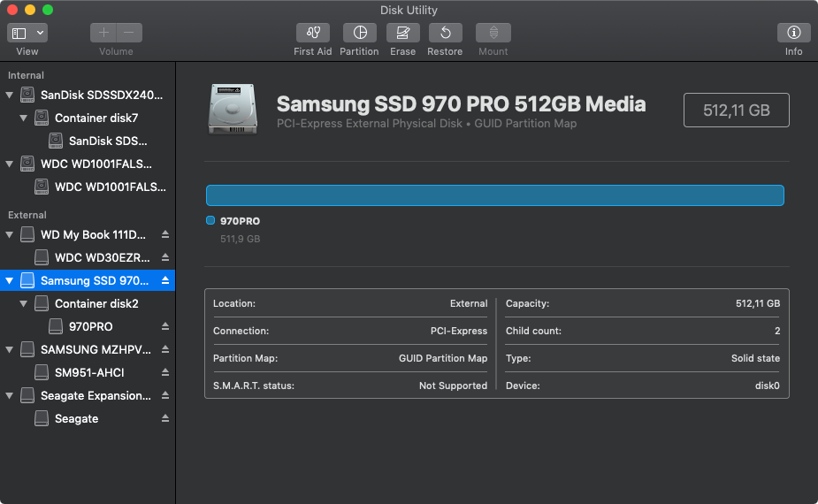
Task: Click the sidebar View icon
Action: 19,33
